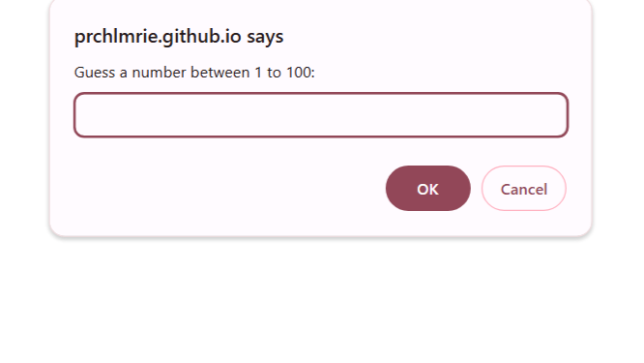
Task: Click the 'Guess a number between 1 to 100' label
Action: click(x=194, y=73)
